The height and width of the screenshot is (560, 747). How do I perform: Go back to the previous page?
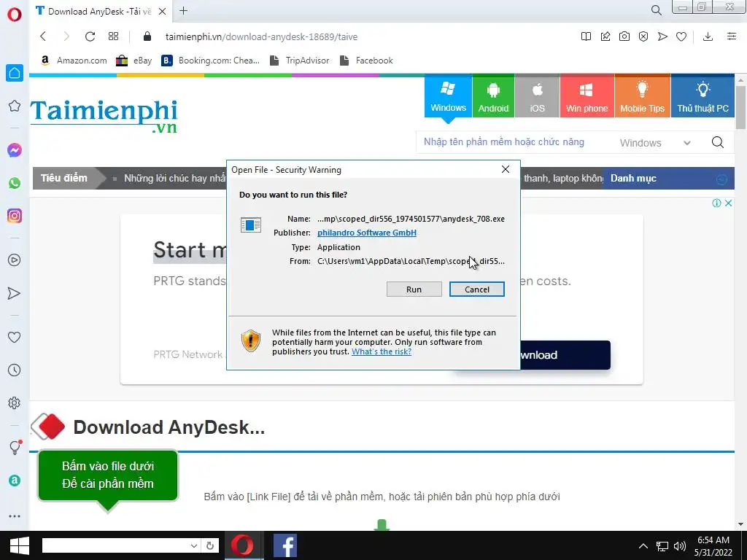(43, 36)
